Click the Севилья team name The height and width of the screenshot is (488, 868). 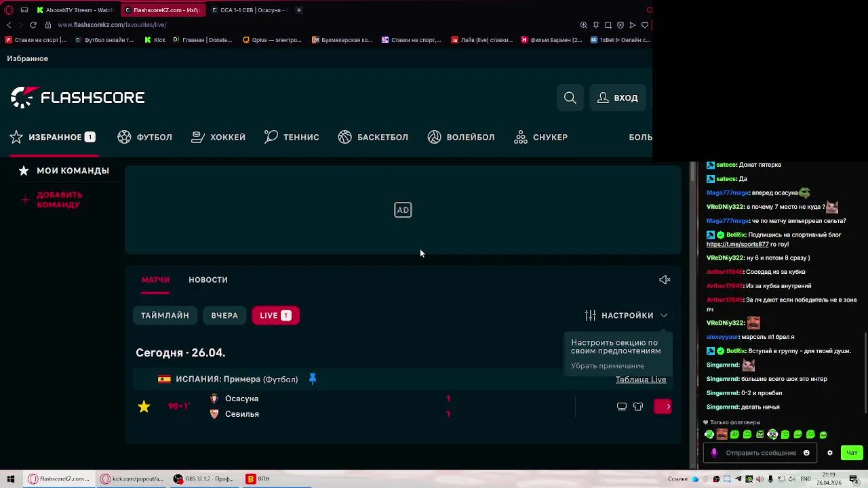[x=242, y=414]
